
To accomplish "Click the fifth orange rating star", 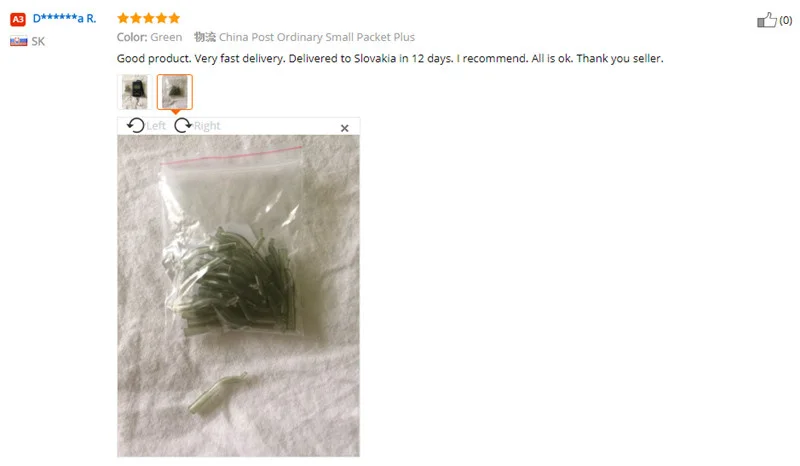I will [x=174, y=18].
